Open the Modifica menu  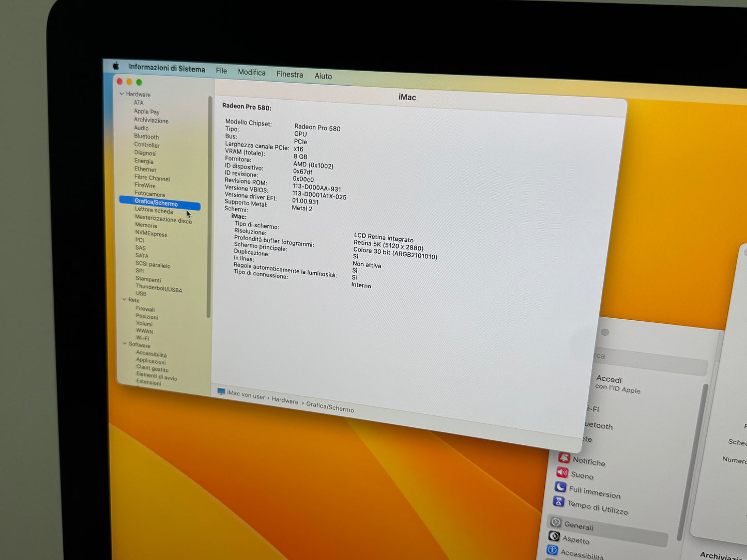click(252, 72)
